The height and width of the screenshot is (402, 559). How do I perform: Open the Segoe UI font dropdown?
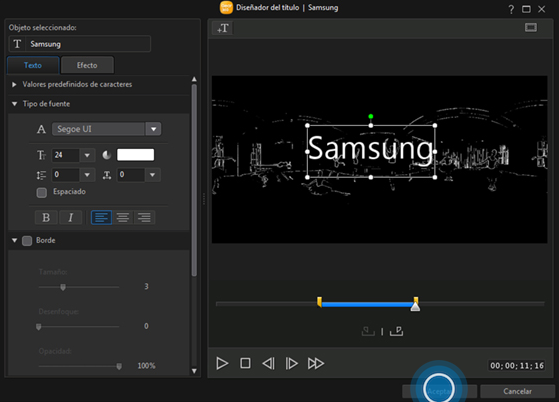(153, 129)
